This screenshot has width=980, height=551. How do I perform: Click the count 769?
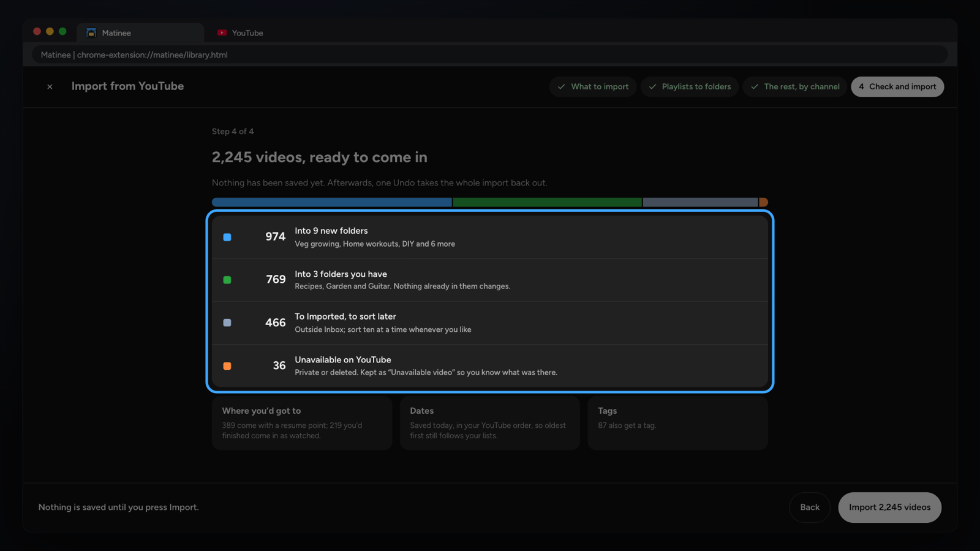(x=276, y=280)
